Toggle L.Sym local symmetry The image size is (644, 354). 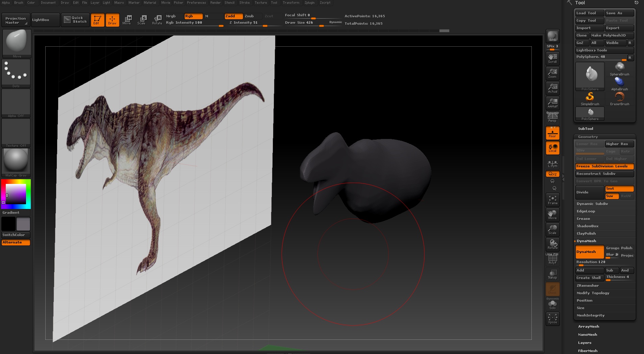click(x=552, y=164)
